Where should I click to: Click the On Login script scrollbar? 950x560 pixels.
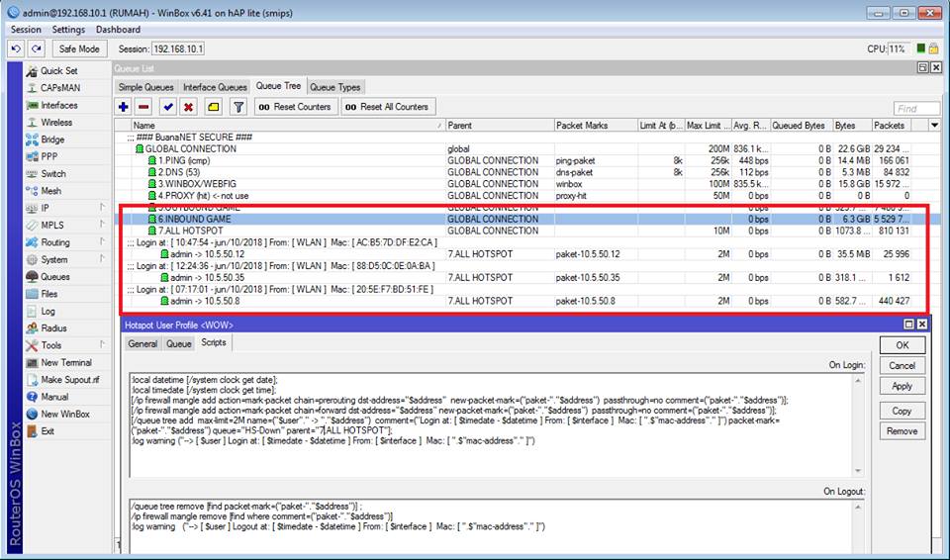click(858, 425)
